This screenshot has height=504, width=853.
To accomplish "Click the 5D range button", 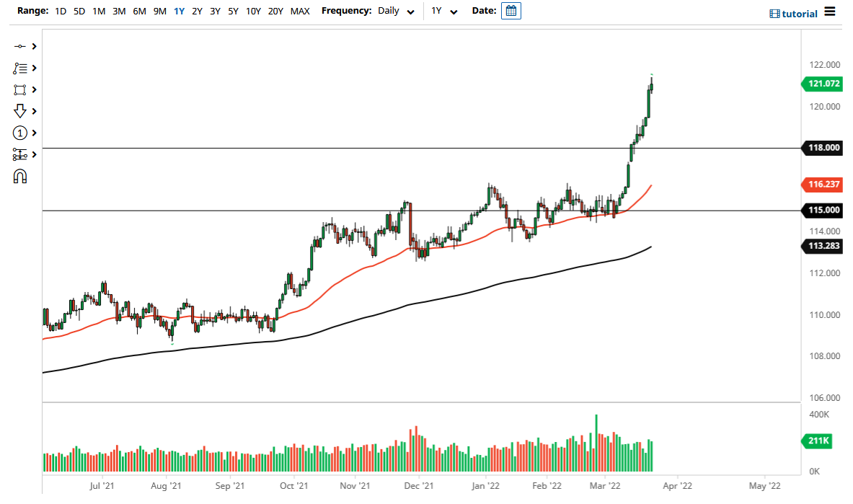I will click(79, 11).
